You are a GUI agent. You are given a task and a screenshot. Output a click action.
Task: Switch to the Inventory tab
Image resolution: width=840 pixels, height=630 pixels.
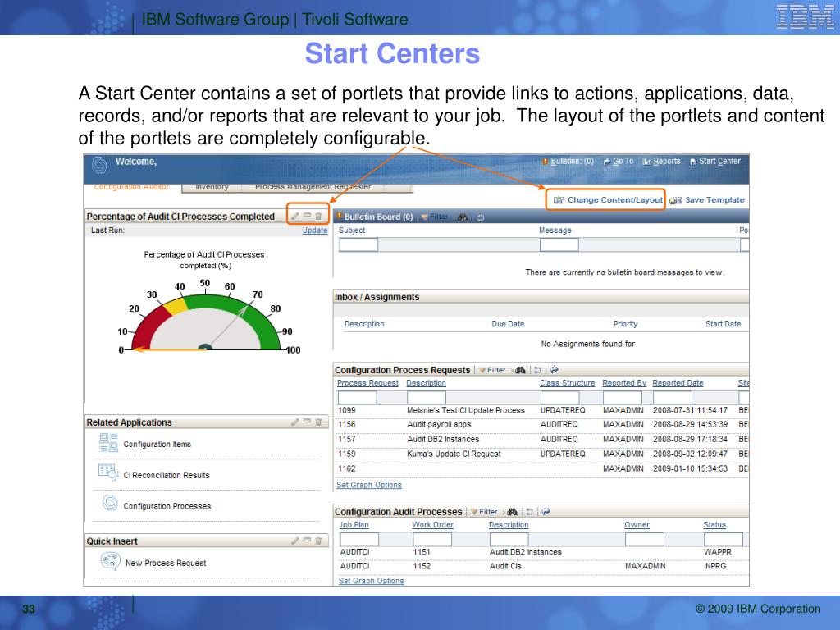click(x=212, y=187)
